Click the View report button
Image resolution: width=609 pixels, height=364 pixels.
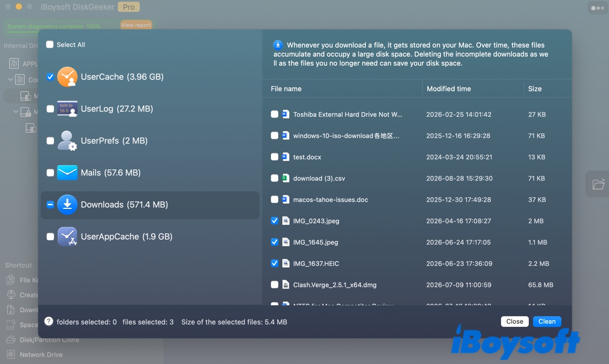tap(136, 25)
